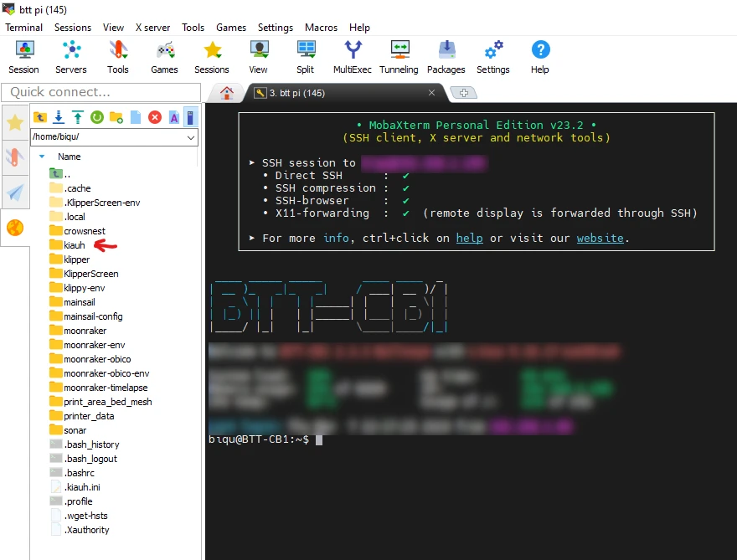Open the X server menu

click(152, 28)
